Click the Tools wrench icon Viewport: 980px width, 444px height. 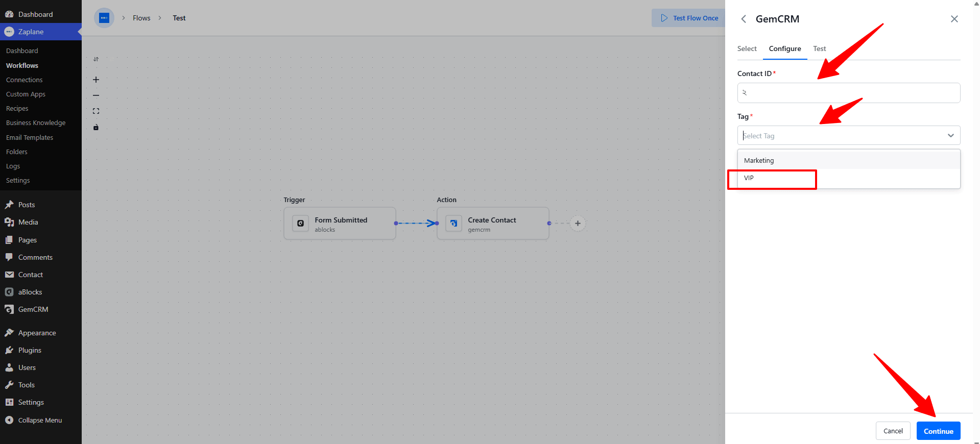point(9,385)
